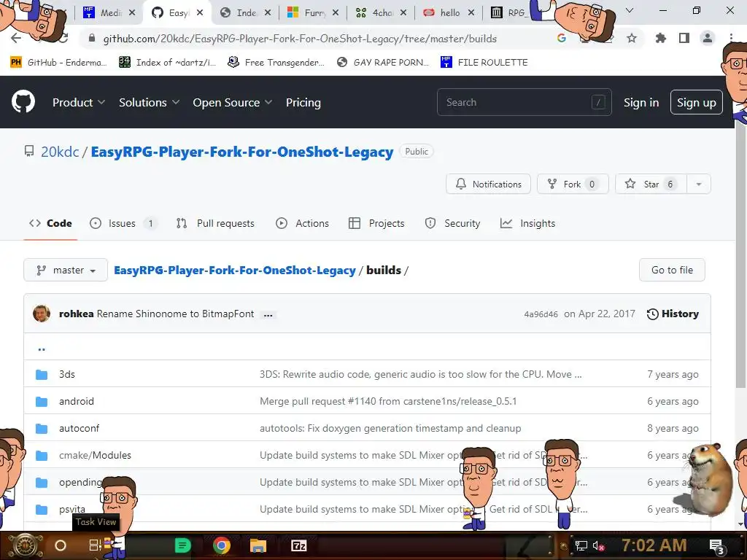Open the green app icon on the taskbar
This screenshot has width=747, height=560.
pos(182,545)
